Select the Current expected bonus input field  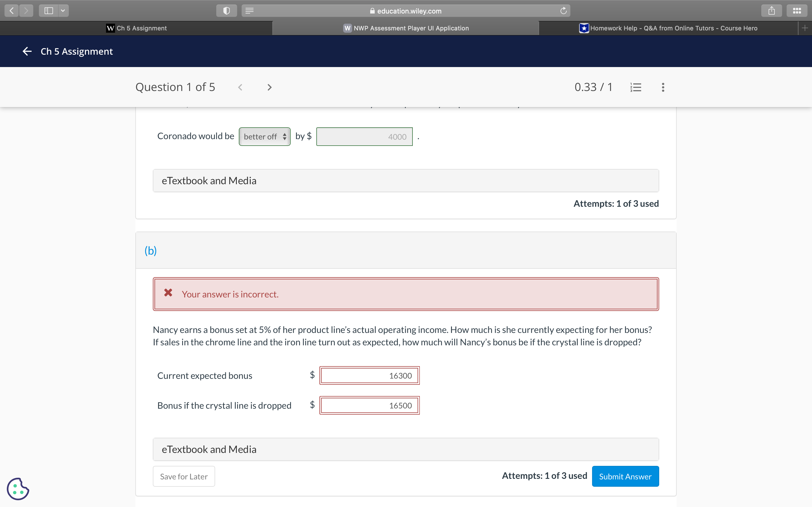[369, 375]
